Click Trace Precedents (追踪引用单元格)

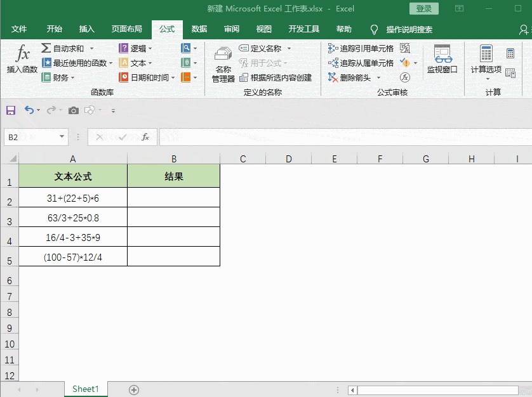[361, 48]
